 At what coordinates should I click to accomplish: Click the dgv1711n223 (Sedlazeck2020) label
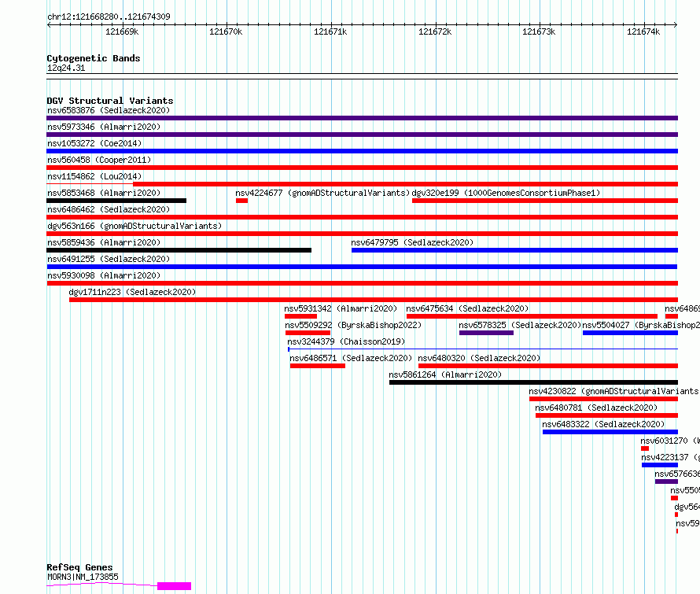point(132,292)
